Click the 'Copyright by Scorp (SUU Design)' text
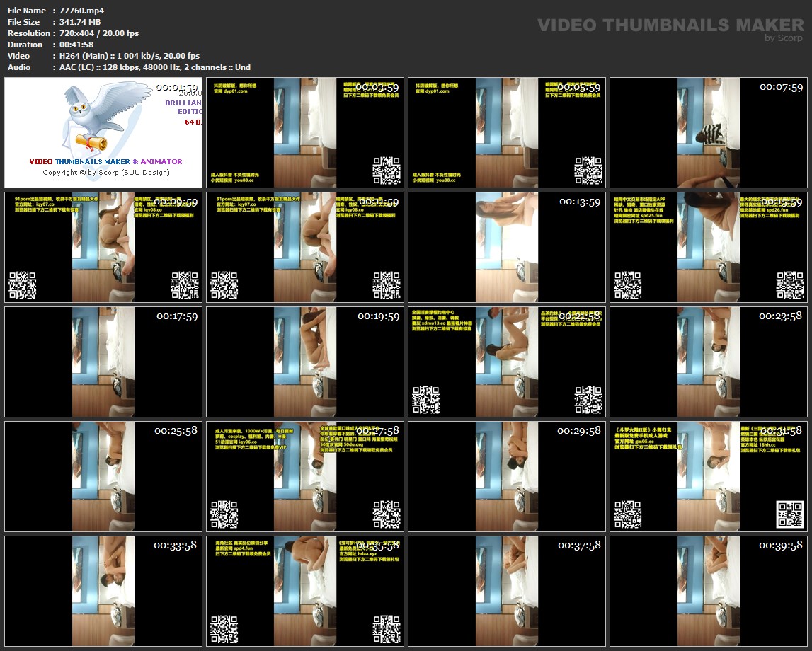 [105, 173]
